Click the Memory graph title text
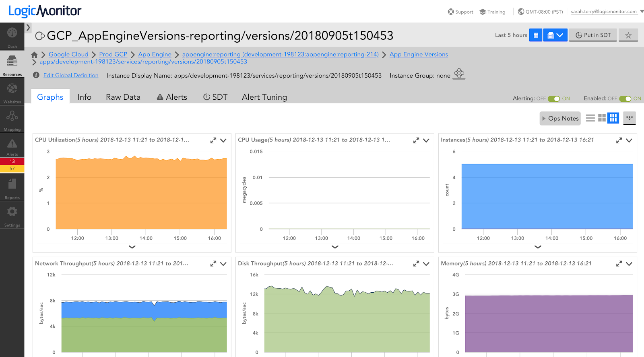Viewport: 644px width, 357px height. tap(516, 263)
